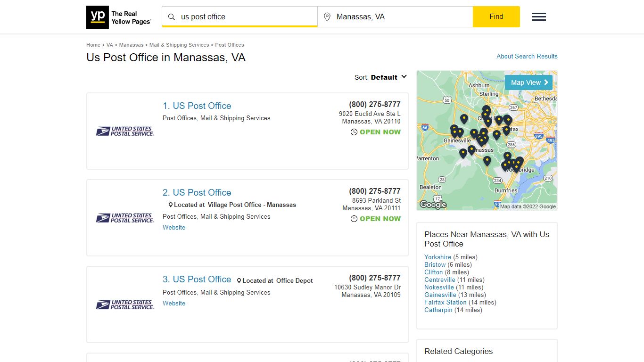Click the search magnifier icon

click(172, 17)
